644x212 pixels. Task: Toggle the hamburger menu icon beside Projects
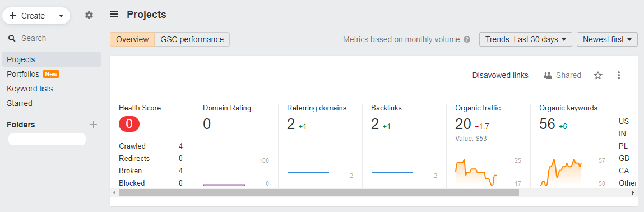tap(114, 15)
